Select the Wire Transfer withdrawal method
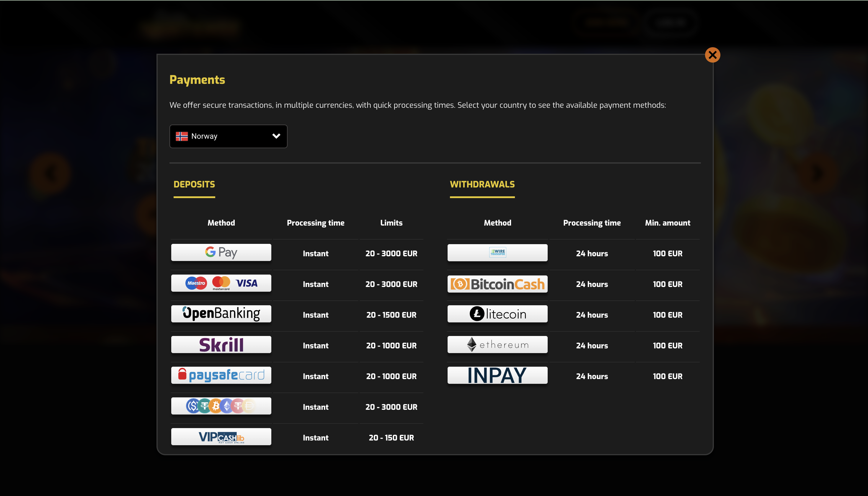The width and height of the screenshot is (868, 496). (497, 252)
